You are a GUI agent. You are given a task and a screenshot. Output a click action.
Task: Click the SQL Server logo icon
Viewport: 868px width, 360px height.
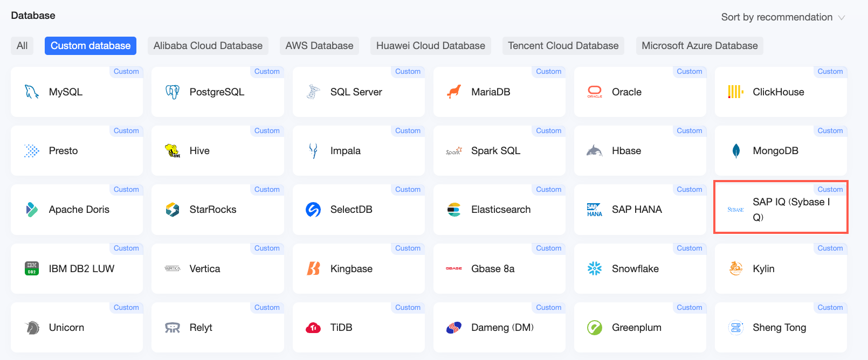(x=313, y=92)
